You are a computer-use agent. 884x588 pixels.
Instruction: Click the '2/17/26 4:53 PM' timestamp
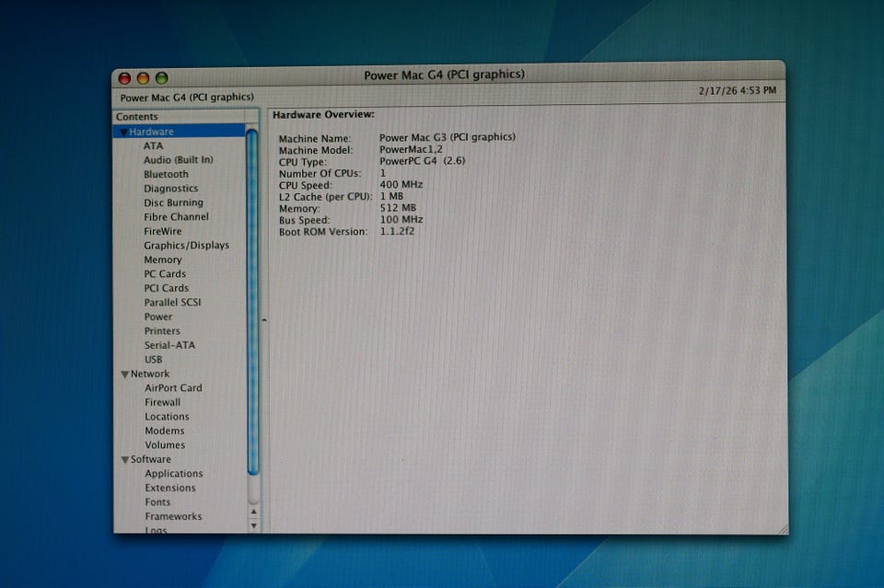(738, 91)
